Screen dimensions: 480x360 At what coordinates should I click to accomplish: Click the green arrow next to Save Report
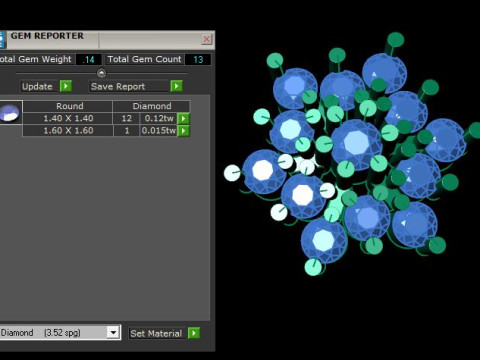pos(176,86)
